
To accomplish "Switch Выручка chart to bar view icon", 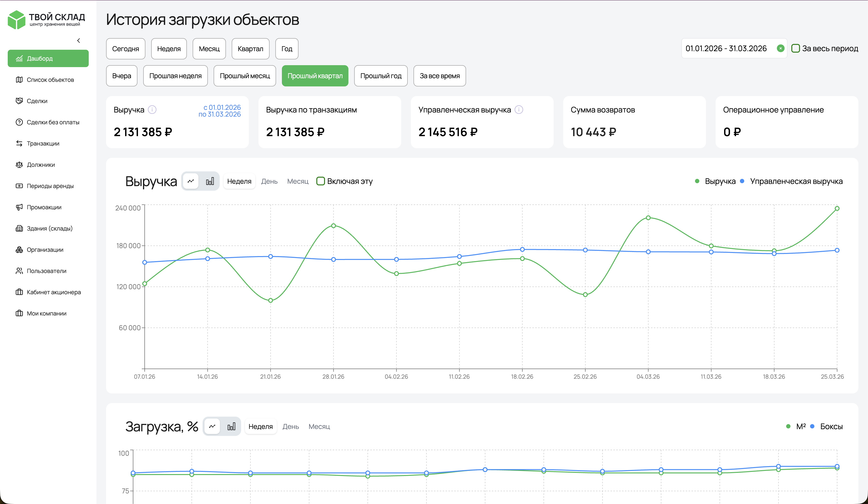I will click(x=210, y=181).
